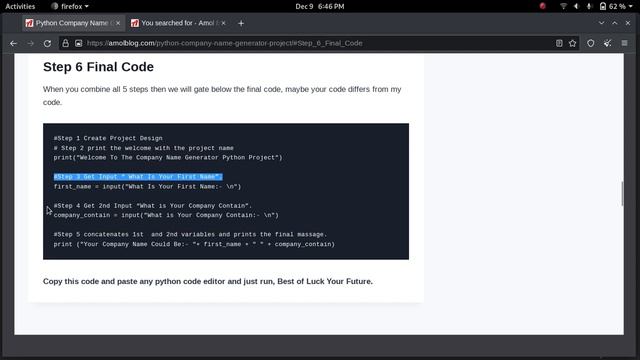Open the permissions icon beside the padlock
The width and height of the screenshot is (640, 360).
[78, 43]
